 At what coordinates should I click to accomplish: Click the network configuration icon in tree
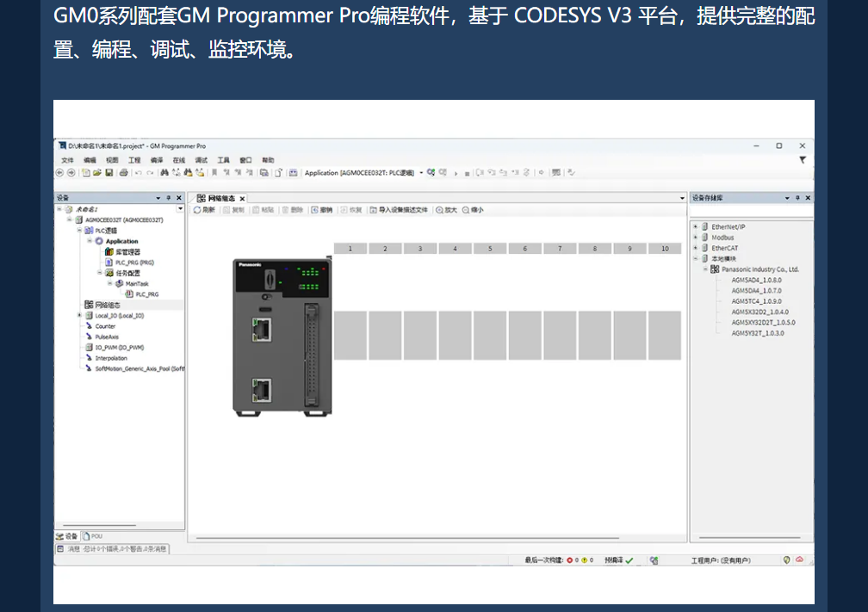coord(89,305)
